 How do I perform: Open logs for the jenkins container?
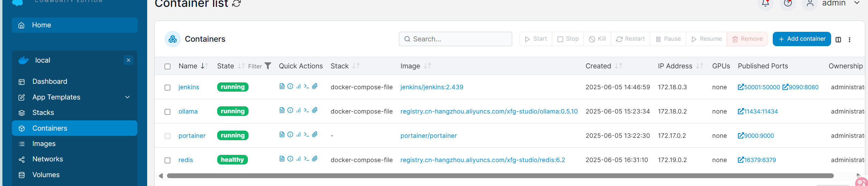pos(282,86)
